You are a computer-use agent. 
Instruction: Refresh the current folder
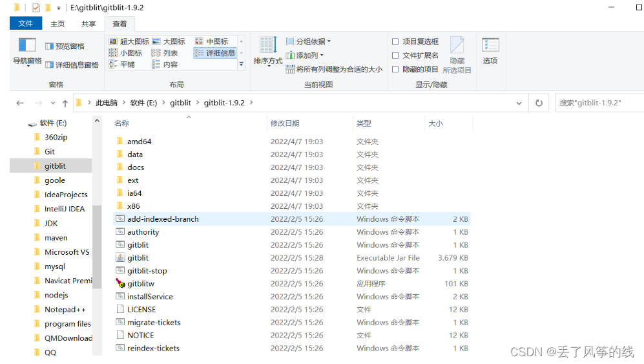coord(539,103)
